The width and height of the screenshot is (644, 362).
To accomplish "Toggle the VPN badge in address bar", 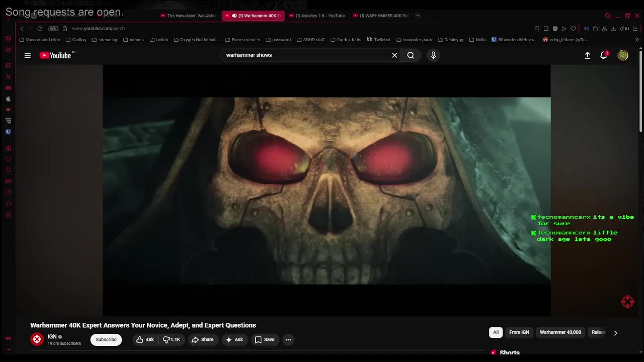I will [53, 29].
